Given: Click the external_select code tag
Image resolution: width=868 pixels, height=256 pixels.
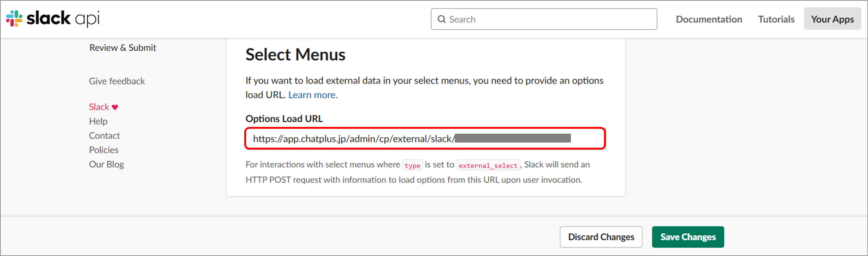Looking at the screenshot, I should click(488, 165).
